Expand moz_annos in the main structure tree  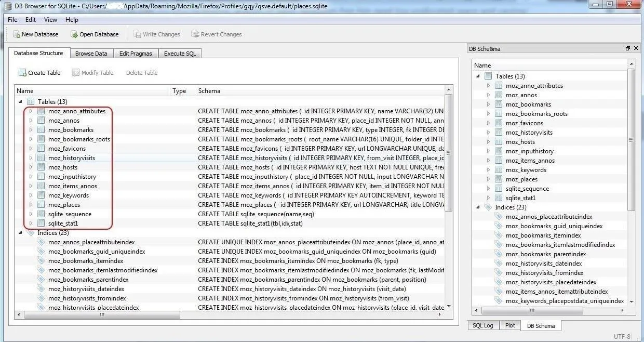tap(31, 121)
